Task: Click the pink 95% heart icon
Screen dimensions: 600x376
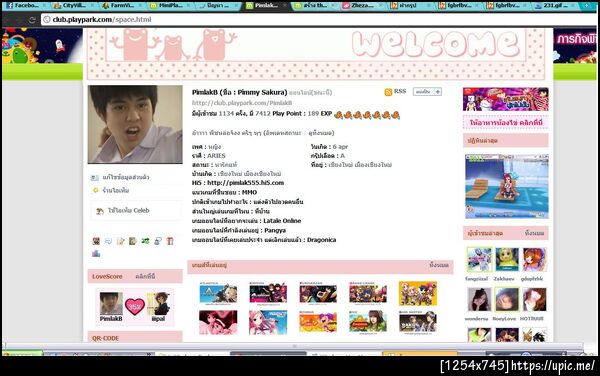Action: (x=135, y=306)
